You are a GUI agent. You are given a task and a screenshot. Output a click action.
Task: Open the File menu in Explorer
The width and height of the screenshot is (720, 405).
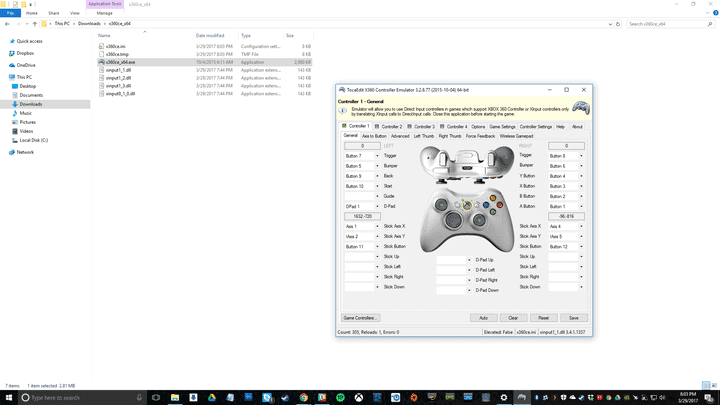click(10, 13)
